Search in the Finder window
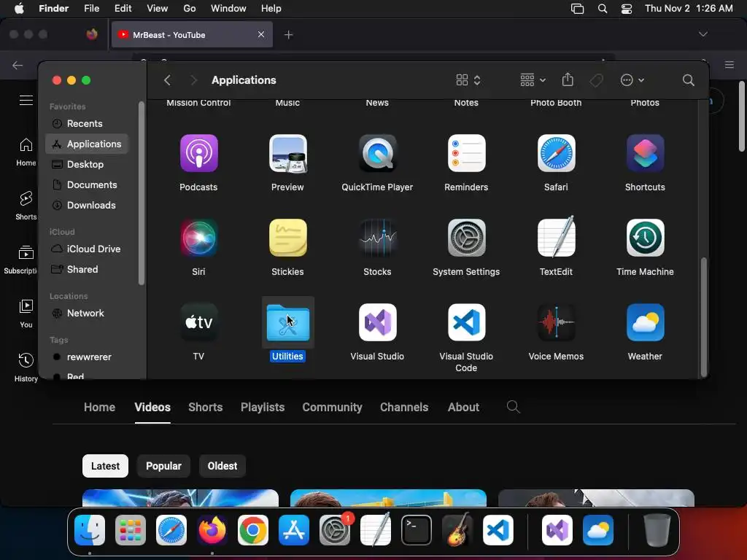Screen dimensions: 747x560 point(688,80)
